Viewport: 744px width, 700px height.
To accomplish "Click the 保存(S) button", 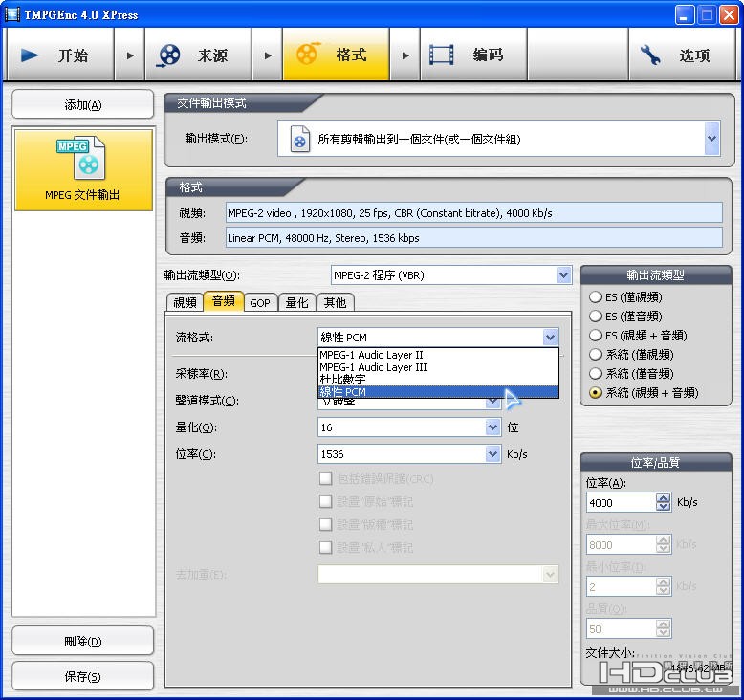I will [83, 676].
